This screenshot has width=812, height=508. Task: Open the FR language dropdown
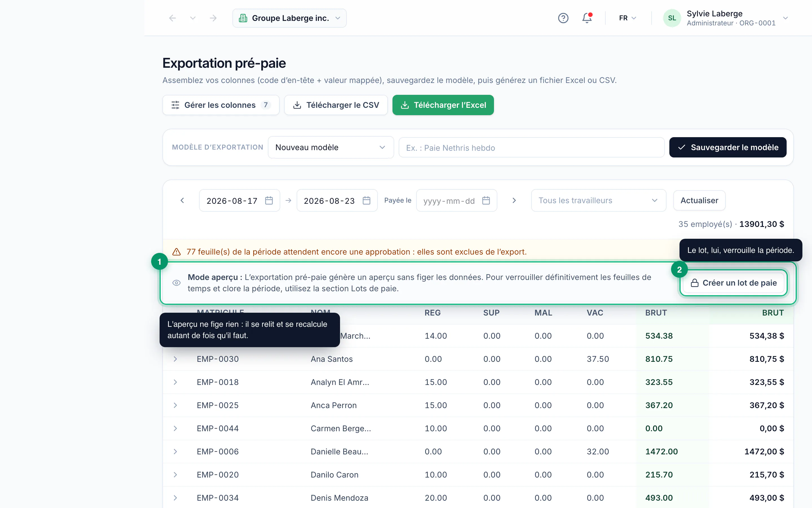627,18
